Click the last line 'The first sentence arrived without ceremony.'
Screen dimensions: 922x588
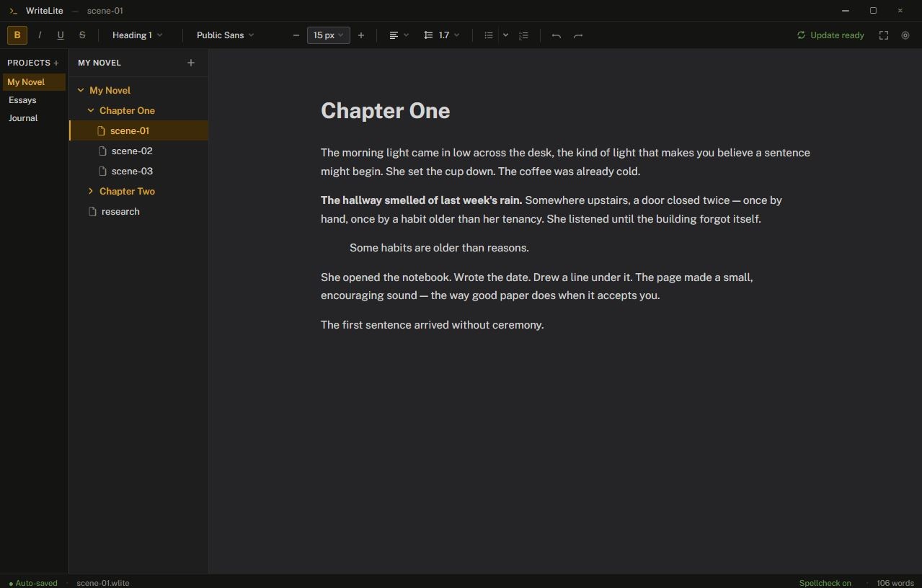click(x=432, y=325)
